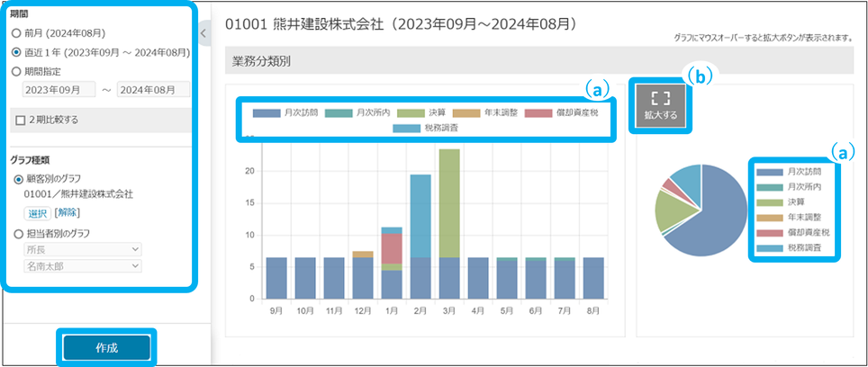Select the 期間指定 radio option
Screen dimensions: 868x367
16,70
